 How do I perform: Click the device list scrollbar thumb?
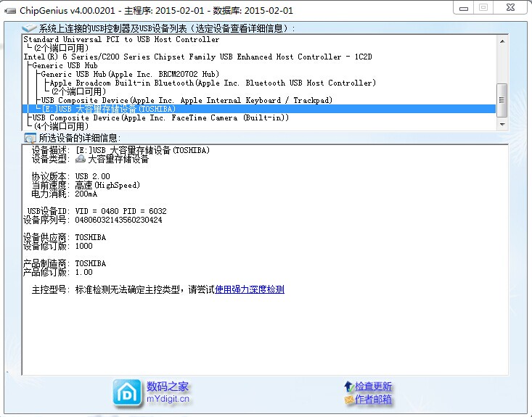502,100
